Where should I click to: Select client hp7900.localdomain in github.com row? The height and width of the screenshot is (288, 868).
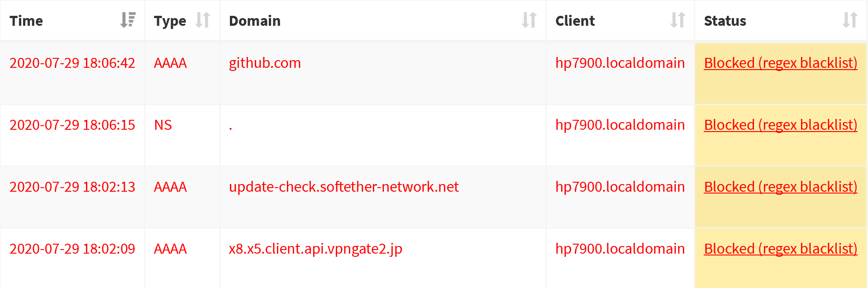point(620,63)
